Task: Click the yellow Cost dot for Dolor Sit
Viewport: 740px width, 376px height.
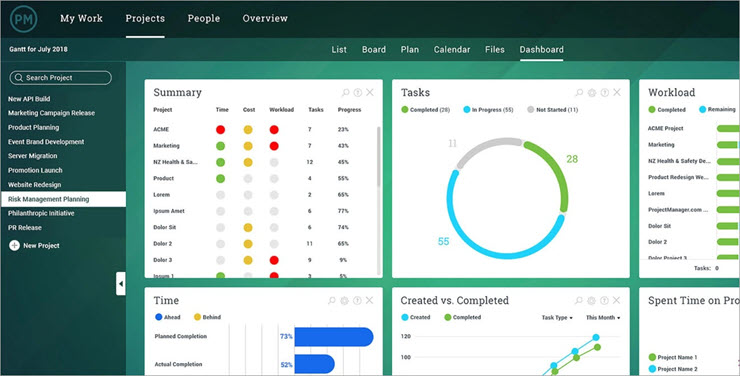Action: tap(248, 227)
